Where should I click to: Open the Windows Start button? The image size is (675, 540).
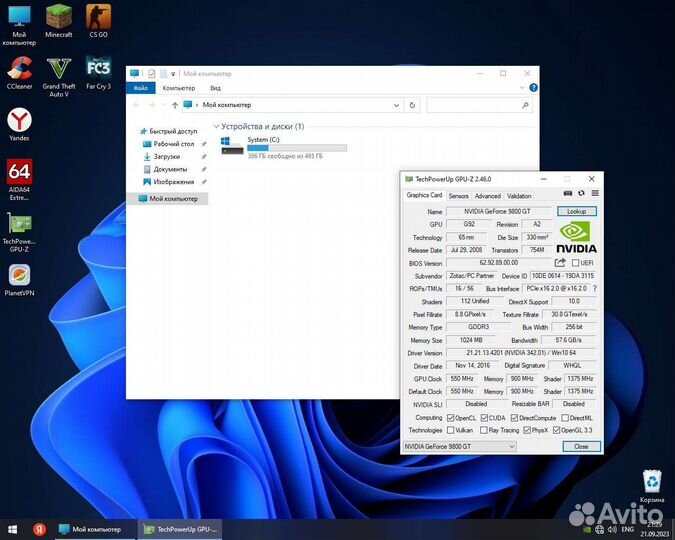tap(12, 529)
